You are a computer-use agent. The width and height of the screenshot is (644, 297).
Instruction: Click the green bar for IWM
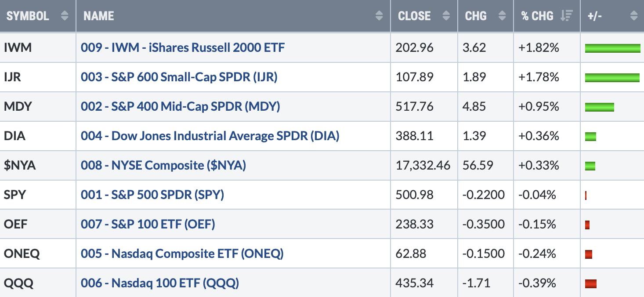(x=613, y=48)
